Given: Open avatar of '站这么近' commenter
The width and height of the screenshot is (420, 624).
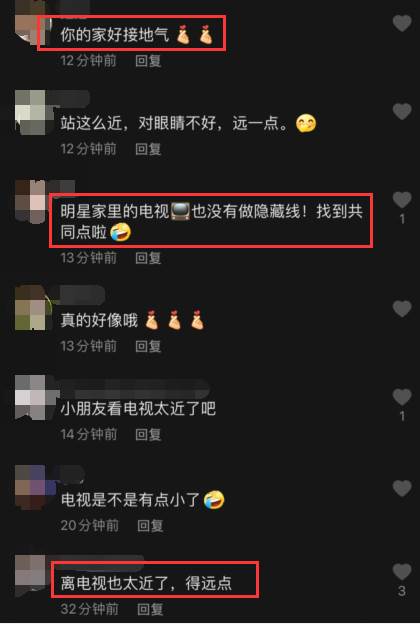Looking at the screenshot, I should click(31, 113).
